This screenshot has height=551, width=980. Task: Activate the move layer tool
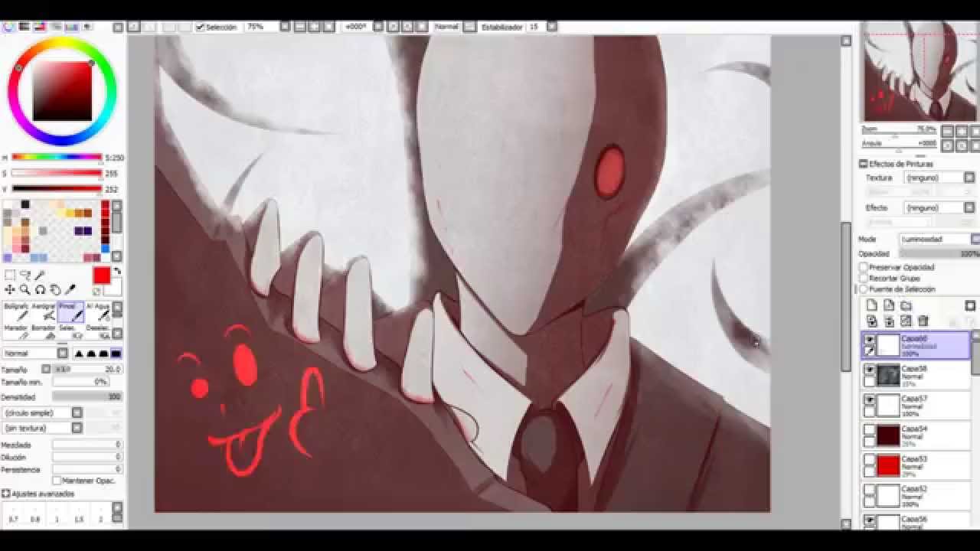pyautogui.click(x=9, y=290)
